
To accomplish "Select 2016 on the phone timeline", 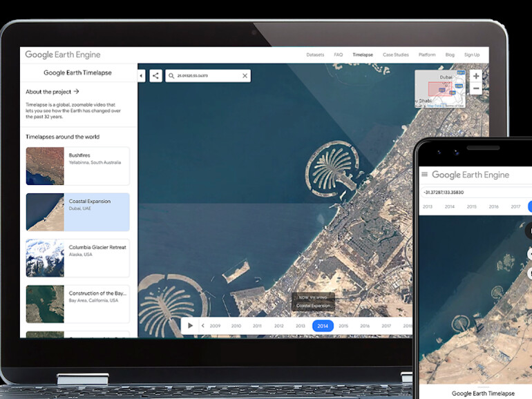I will [x=494, y=206].
